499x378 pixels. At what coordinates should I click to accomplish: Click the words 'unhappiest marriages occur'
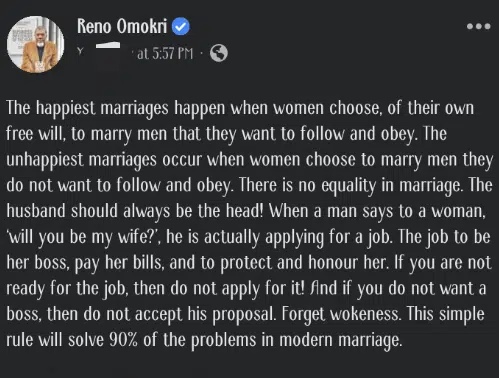tap(104, 160)
